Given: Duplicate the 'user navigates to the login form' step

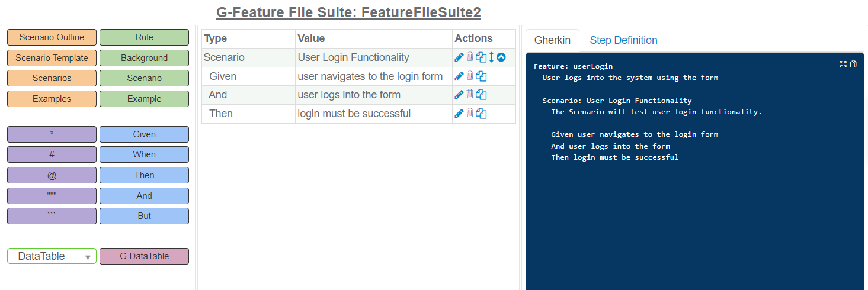Looking at the screenshot, I should (x=481, y=76).
